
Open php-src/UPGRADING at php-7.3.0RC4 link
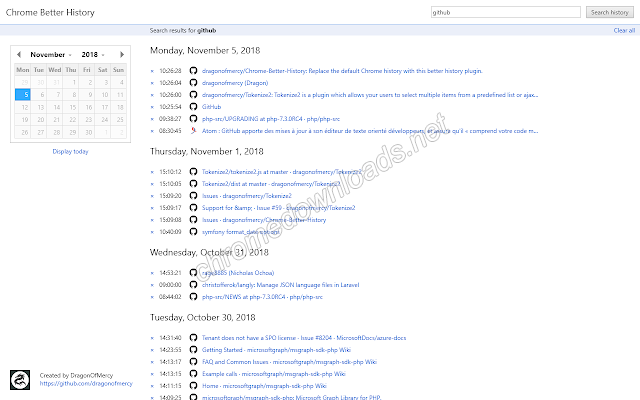click(271, 119)
